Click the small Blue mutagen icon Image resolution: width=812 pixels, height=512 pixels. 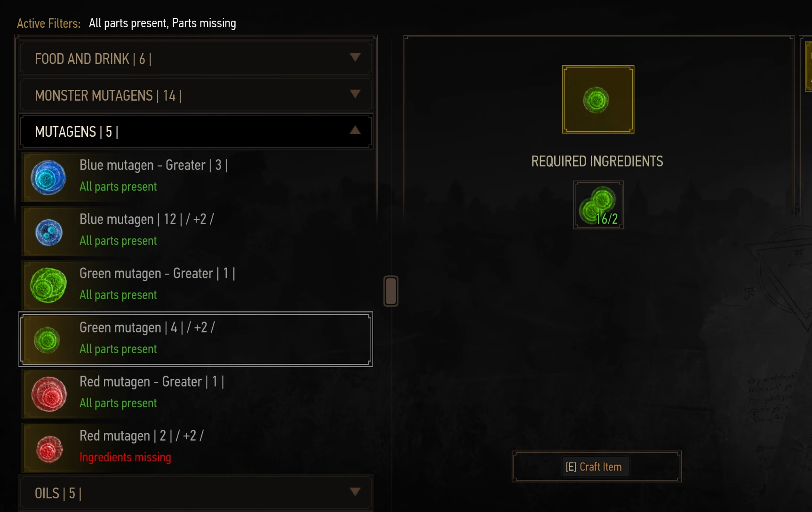pyautogui.click(x=49, y=232)
